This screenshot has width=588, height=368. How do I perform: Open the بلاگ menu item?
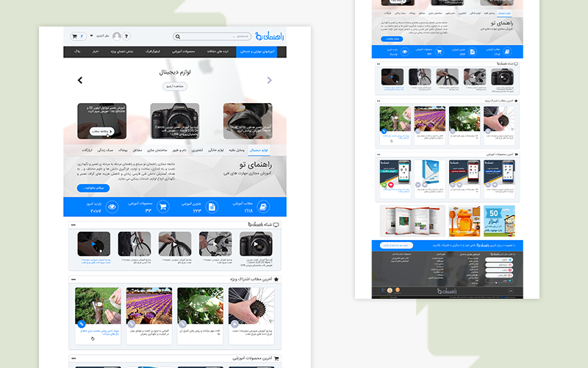(77, 52)
